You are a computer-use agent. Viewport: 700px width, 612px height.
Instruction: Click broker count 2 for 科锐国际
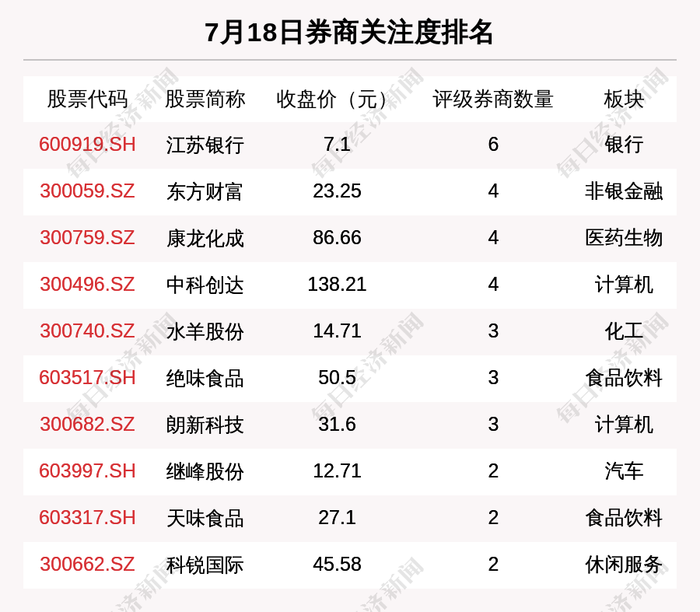pyautogui.click(x=493, y=565)
